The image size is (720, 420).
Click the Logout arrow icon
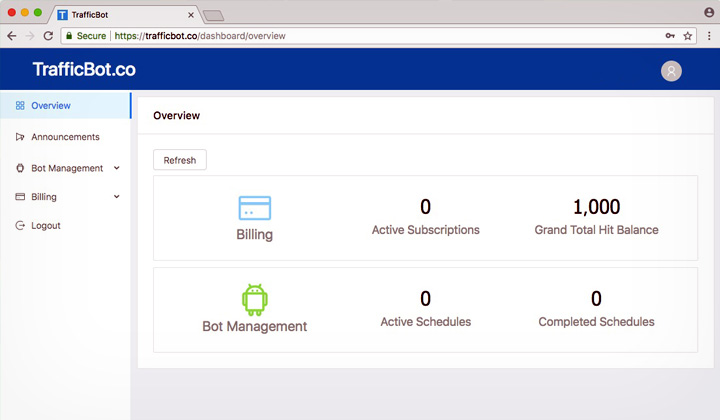pyautogui.click(x=20, y=225)
